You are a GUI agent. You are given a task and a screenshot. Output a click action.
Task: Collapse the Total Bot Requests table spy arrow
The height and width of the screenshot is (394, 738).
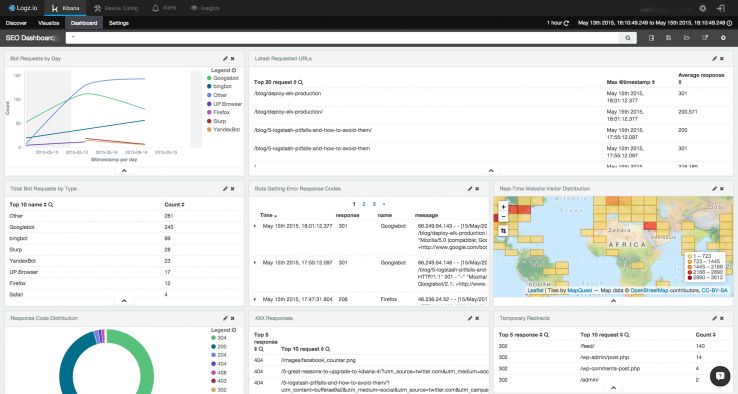click(x=124, y=300)
